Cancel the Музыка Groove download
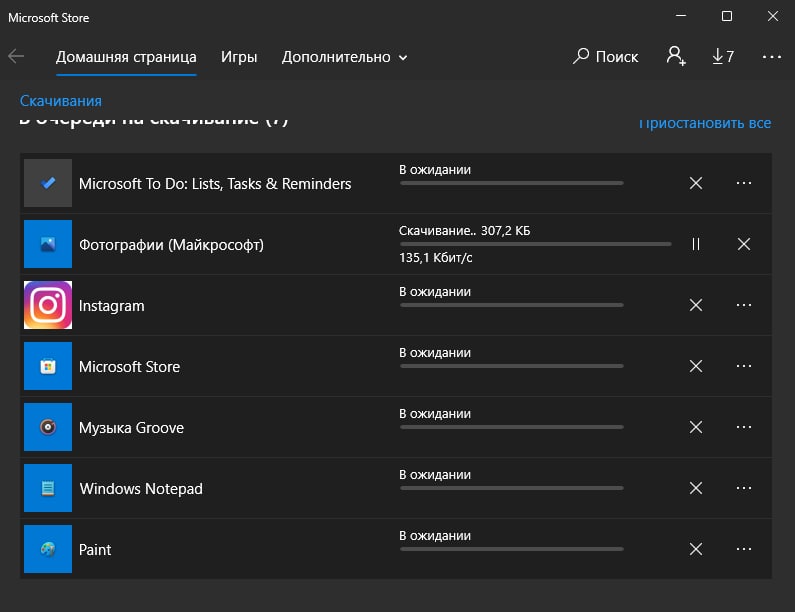The image size is (795, 612). [x=696, y=427]
